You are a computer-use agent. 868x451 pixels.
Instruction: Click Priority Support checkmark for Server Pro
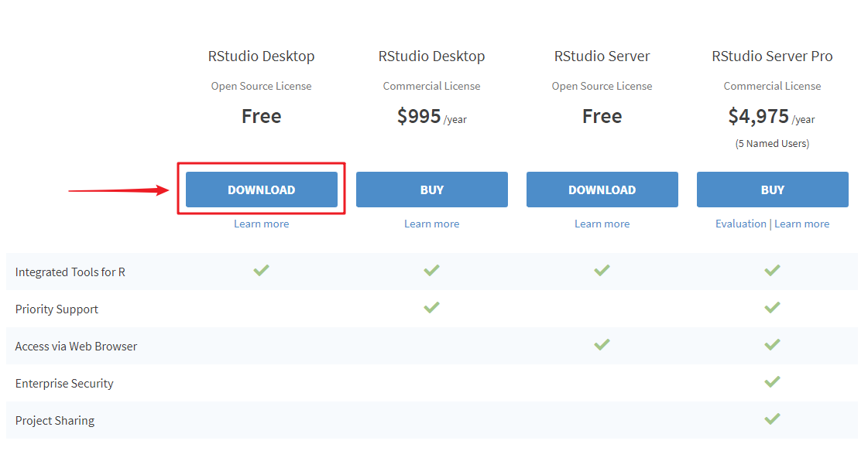pyautogui.click(x=772, y=307)
